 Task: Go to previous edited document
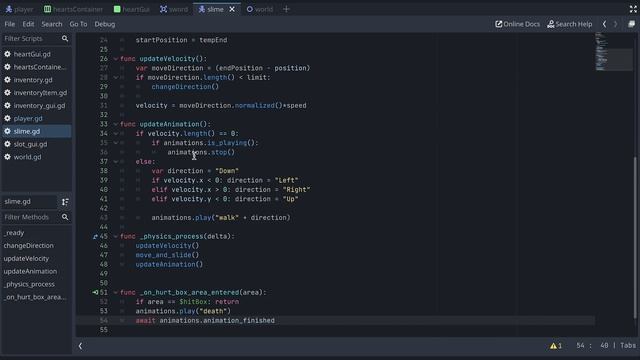(x=604, y=24)
